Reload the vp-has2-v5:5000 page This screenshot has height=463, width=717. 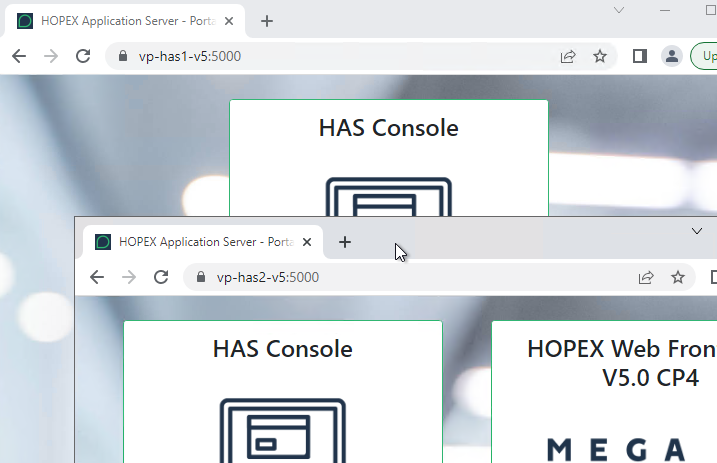(x=161, y=277)
